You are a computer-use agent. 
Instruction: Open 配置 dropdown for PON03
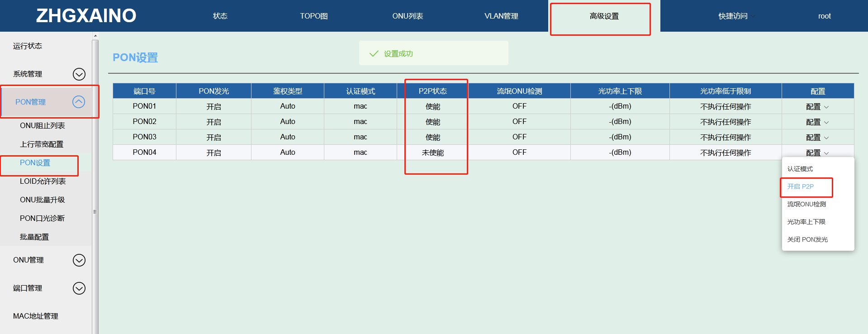(x=817, y=138)
